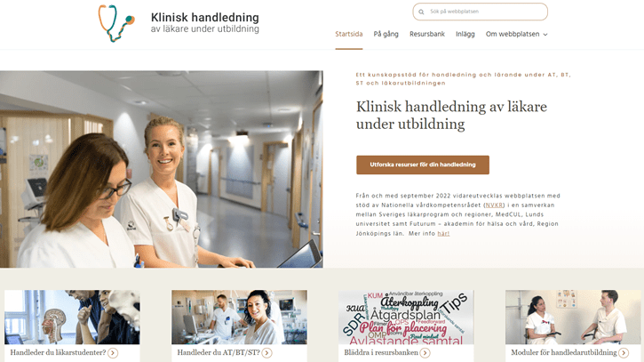The image size is (644, 362).
Task: Open the Resursbank menu item
Action: (x=427, y=34)
